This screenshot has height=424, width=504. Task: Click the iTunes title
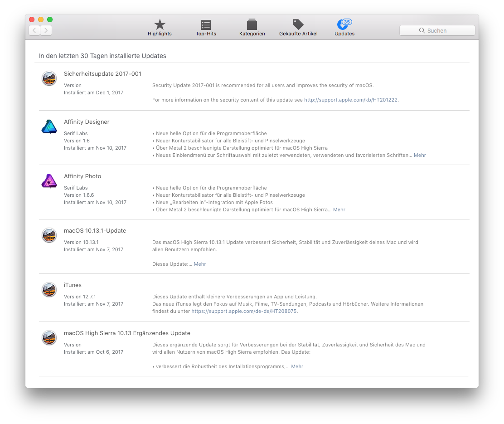click(73, 285)
